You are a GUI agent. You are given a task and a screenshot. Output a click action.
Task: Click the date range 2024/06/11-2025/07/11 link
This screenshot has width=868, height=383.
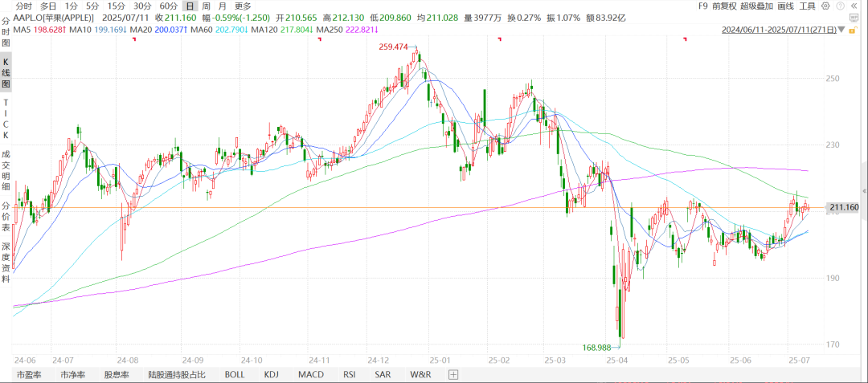click(779, 29)
